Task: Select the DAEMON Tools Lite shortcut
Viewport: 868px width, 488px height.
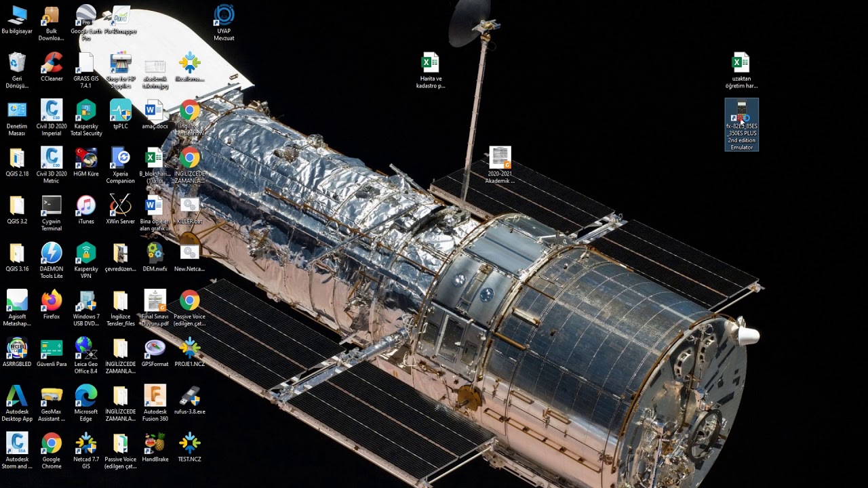Action: 52,260
